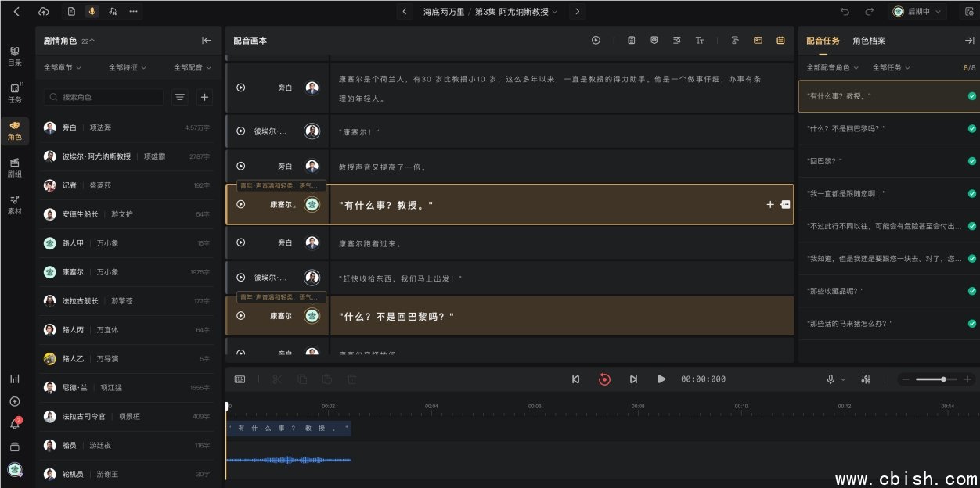Click the 搜索角色 search field
Image resolution: width=980 pixels, height=488 pixels.
pos(104,97)
